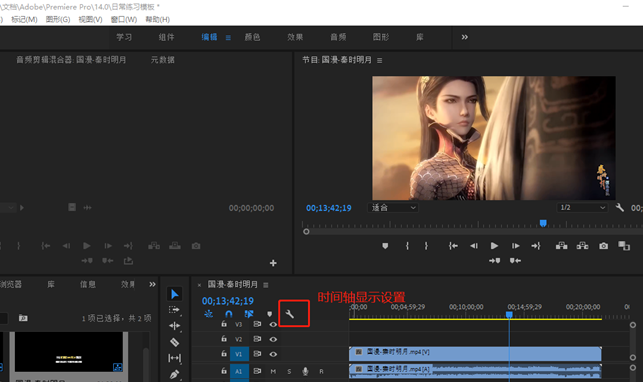The width and height of the screenshot is (643, 382).
Task: Click timeline playhead at 00;13;42;19
Action: 509,314
